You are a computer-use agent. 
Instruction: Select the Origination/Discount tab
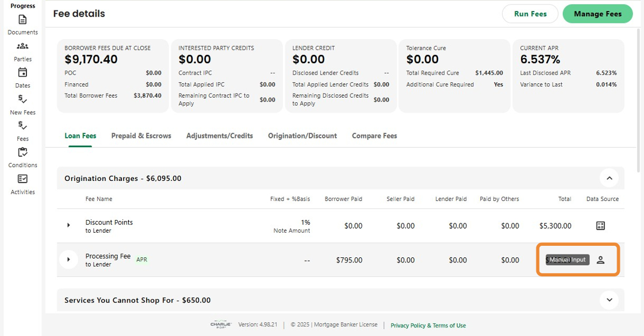coord(302,136)
